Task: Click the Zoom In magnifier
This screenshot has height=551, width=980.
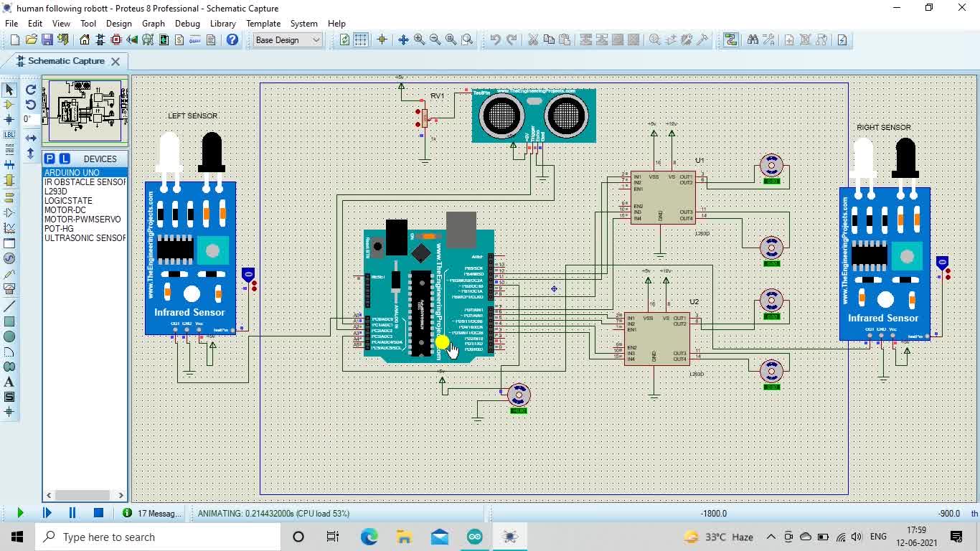Action: (419, 40)
